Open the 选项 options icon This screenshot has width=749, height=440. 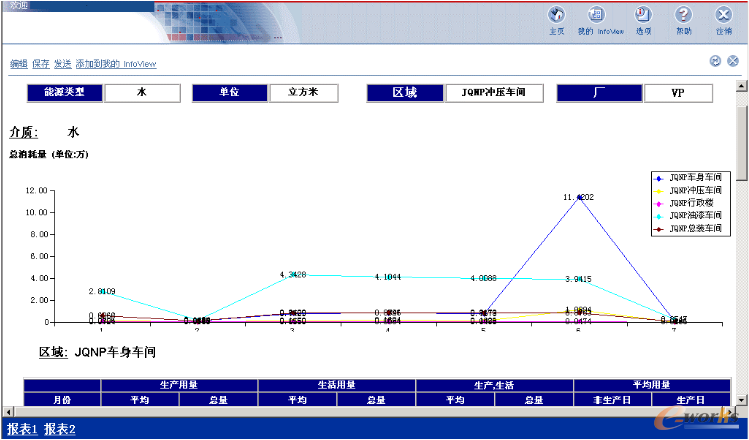(x=644, y=16)
